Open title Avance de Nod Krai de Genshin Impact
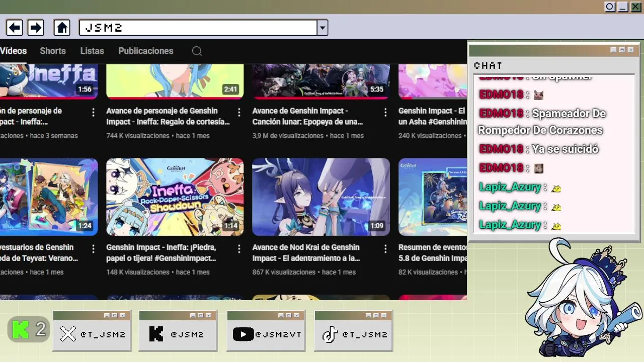Viewport: 644px width, 362px height. point(306,253)
